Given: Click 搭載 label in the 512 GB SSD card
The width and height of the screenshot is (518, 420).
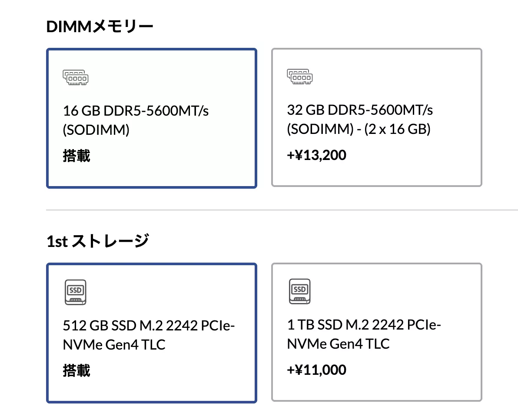Looking at the screenshot, I should coord(76,370).
